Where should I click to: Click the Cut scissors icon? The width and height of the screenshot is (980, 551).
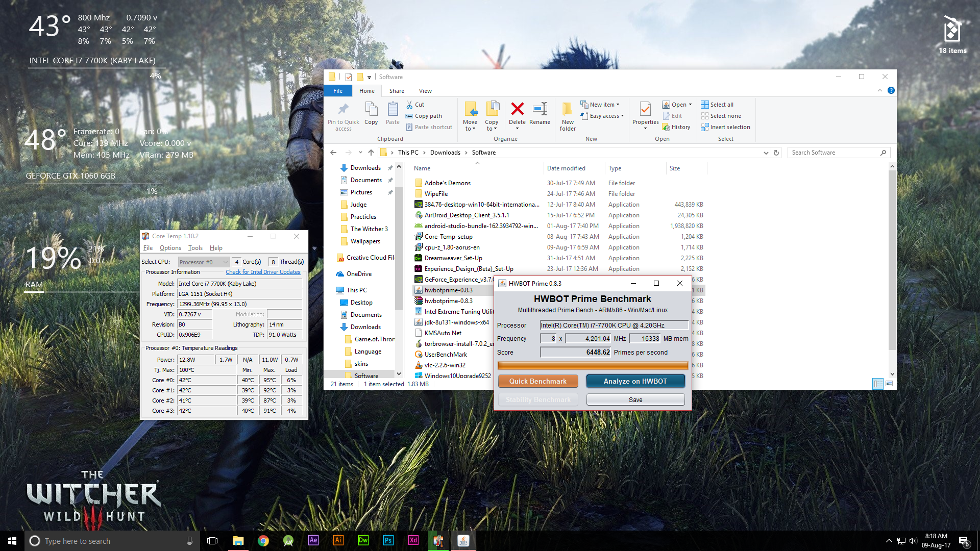click(409, 105)
